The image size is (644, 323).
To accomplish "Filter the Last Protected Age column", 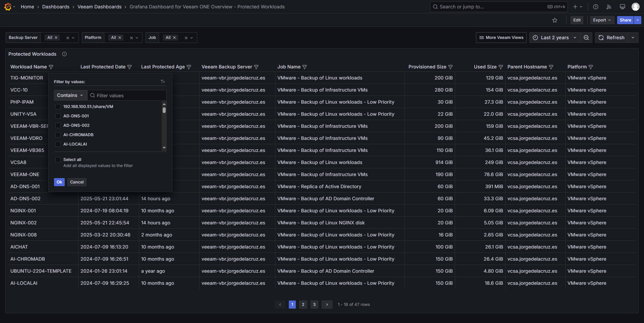I will (189, 67).
